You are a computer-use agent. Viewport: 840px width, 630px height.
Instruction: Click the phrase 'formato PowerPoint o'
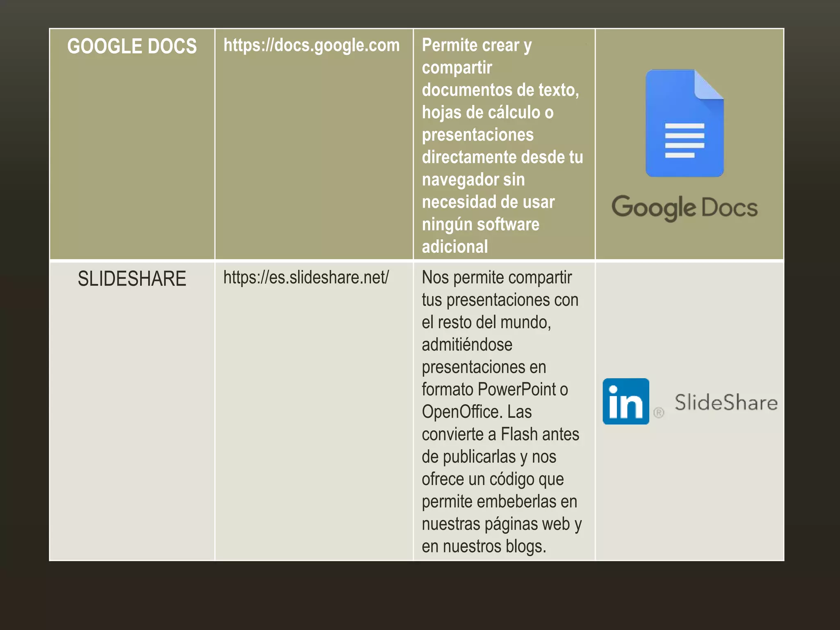point(495,389)
